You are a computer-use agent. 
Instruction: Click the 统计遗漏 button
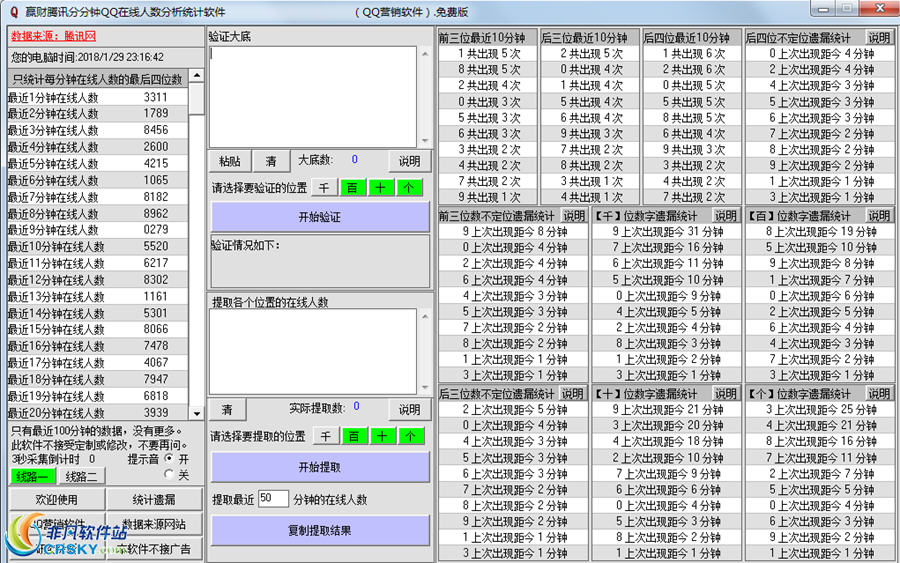(x=154, y=499)
